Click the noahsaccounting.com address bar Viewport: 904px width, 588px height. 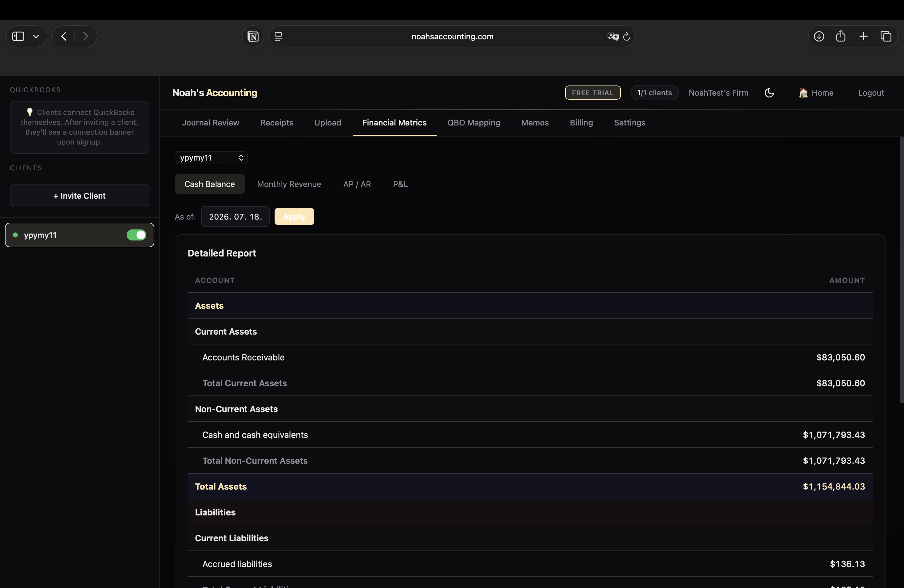[x=452, y=36]
